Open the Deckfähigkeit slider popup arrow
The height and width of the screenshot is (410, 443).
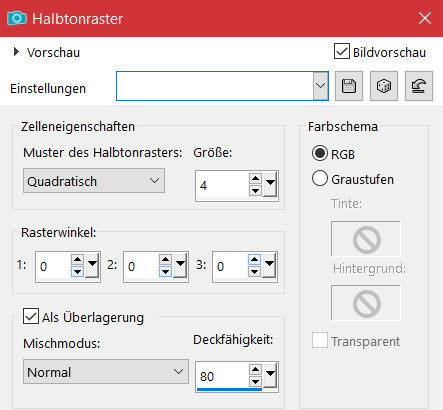coord(270,375)
